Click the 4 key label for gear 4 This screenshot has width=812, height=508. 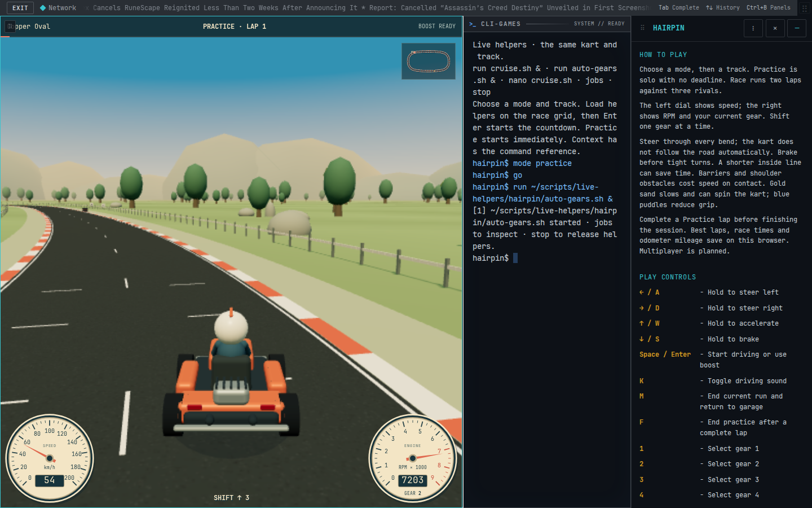[x=641, y=495]
